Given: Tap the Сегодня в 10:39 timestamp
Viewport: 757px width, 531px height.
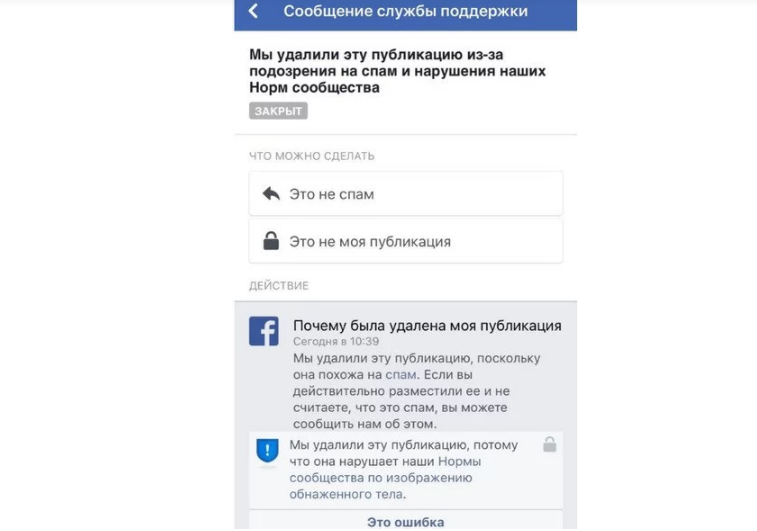Looking at the screenshot, I should (336, 341).
